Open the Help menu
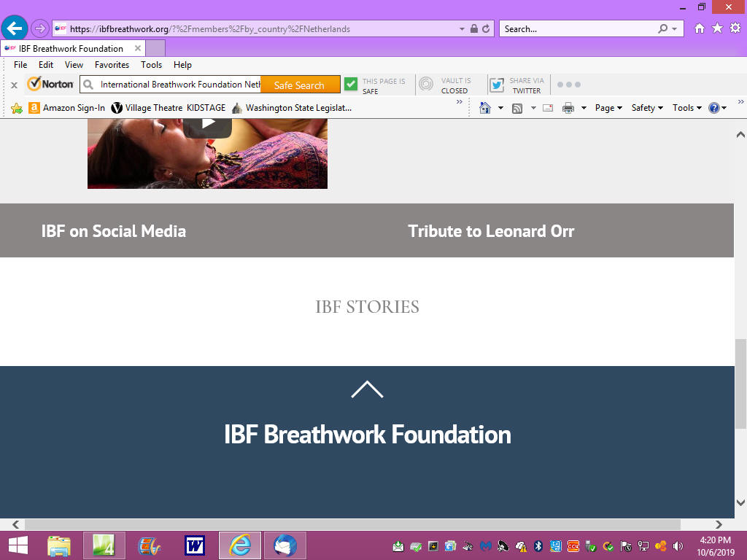747x560 pixels. coord(182,65)
